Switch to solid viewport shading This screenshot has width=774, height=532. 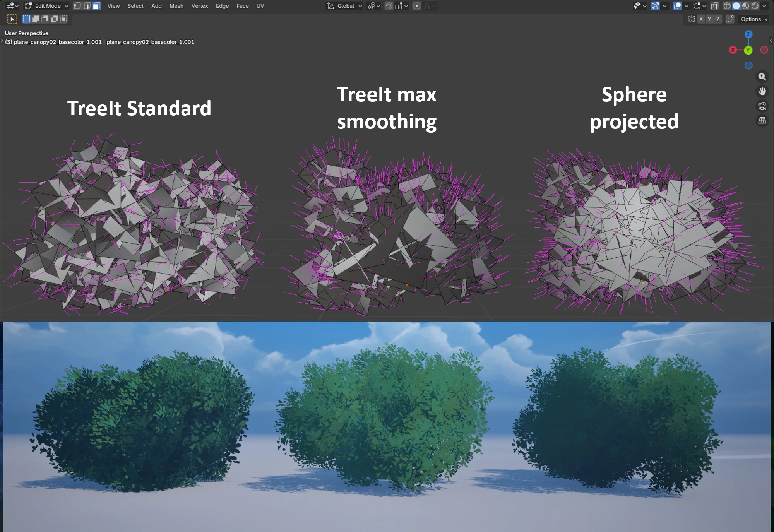coord(736,6)
